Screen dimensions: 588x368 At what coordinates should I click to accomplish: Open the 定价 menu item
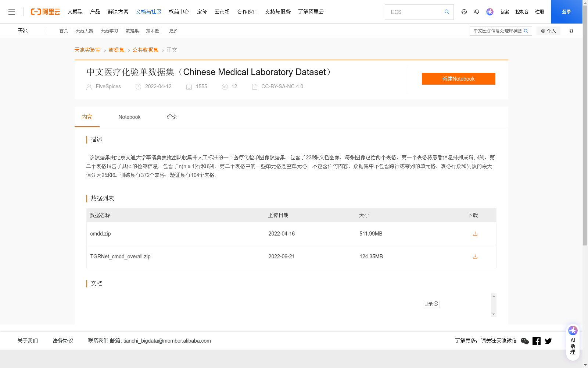click(202, 12)
